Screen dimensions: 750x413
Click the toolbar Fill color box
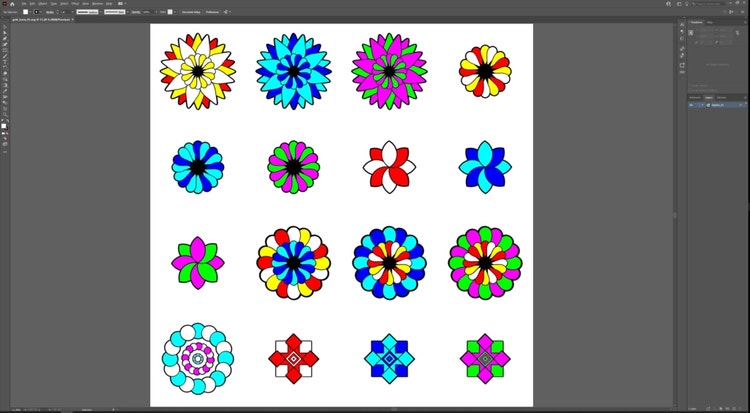click(4, 126)
